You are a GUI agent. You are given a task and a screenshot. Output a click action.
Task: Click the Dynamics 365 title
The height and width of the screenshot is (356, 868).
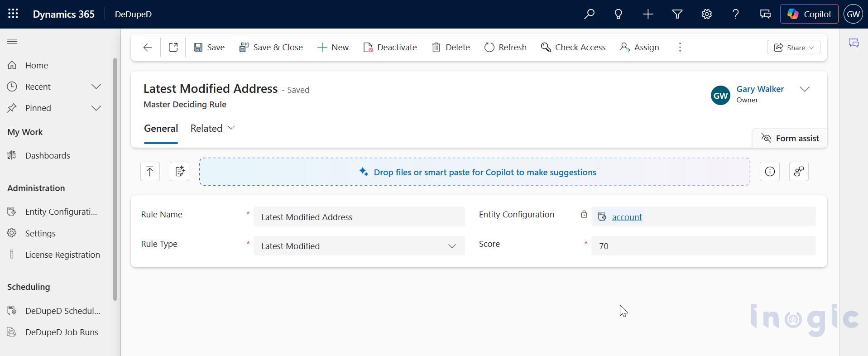pyautogui.click(x=64, y=14)
